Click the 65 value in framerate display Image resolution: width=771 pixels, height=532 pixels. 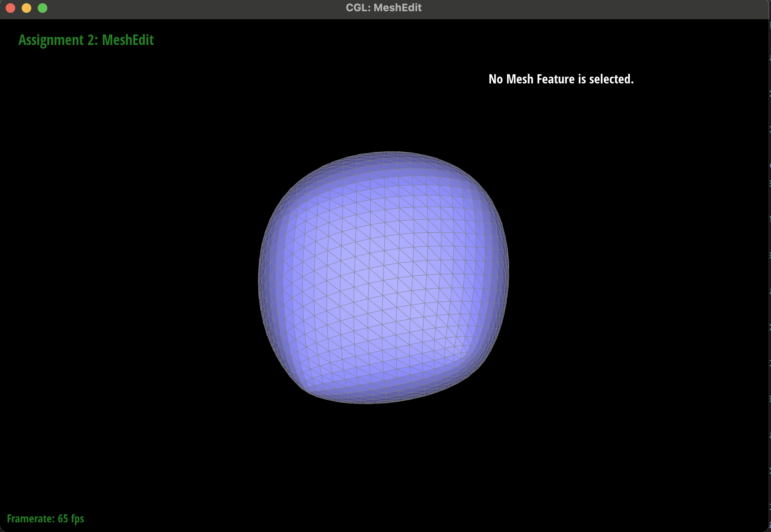[63, 518]
